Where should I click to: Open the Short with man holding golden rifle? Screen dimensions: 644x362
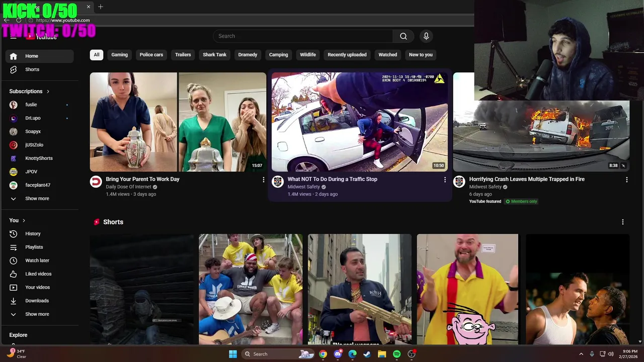pos(360,289)
